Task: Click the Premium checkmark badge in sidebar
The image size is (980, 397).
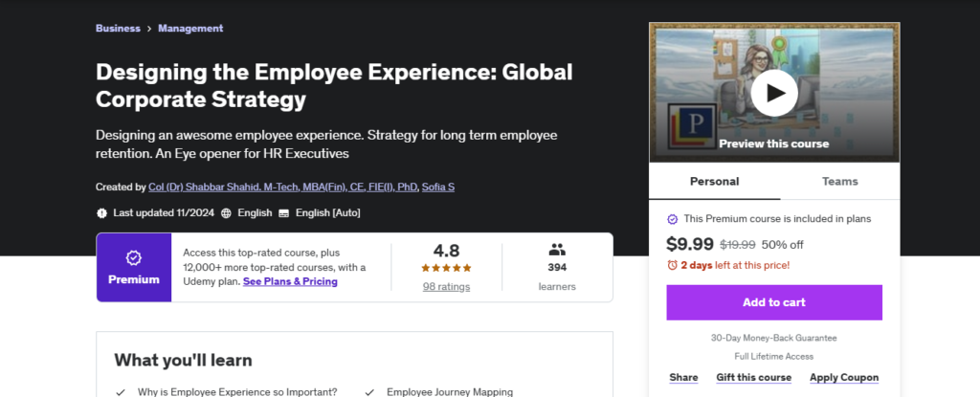Action: pyautogui.click(x=673, y=219)
